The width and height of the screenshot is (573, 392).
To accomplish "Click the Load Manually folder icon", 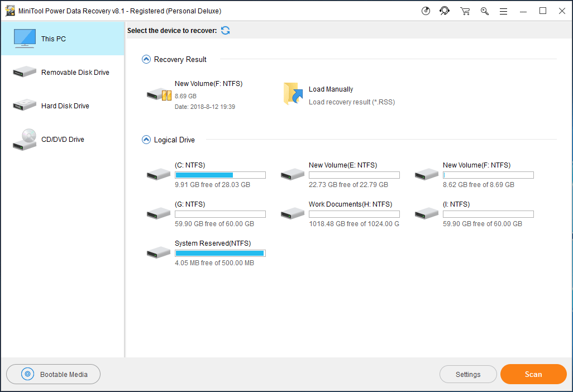I will tap(293, 93).
